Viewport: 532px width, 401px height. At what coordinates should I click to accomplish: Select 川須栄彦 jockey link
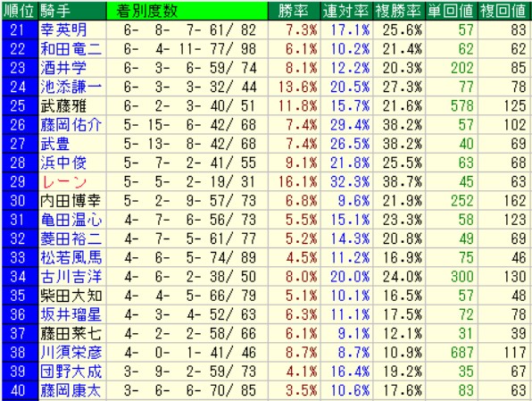71,353
